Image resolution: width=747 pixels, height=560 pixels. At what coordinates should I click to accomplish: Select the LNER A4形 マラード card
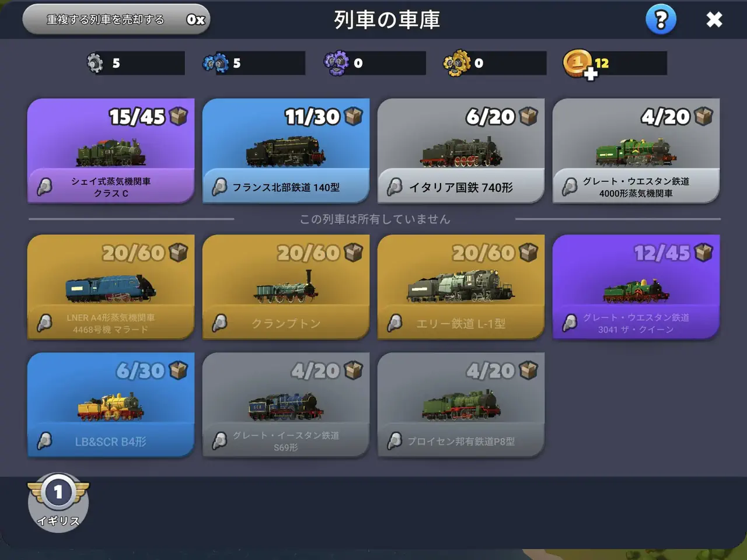pyautogui.click(x=111, y=287)
